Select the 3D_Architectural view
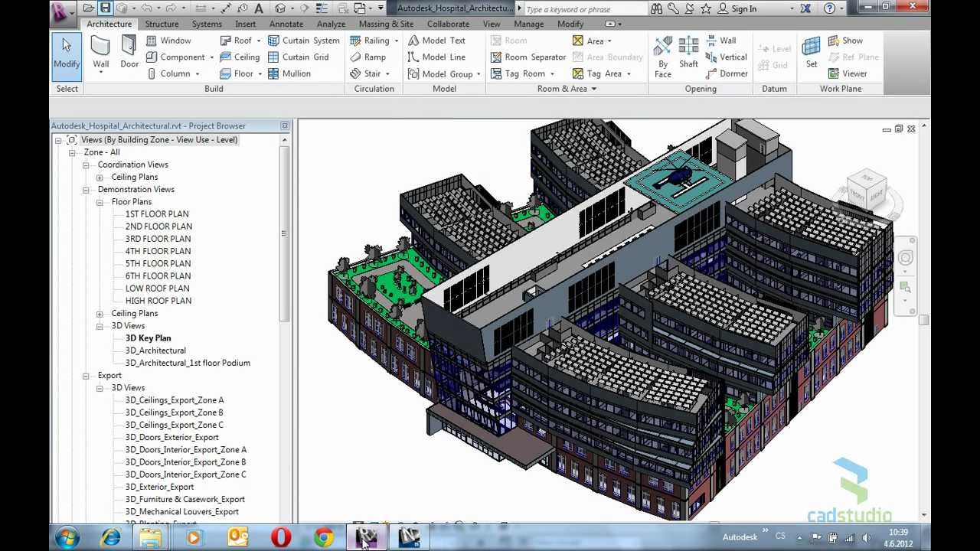Image resolution: width=980 pixels, height=551 pixels. pyautogui.click(x=155, y=350)
